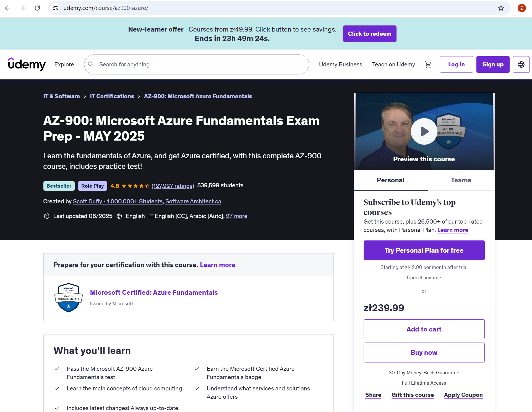Click the Click to redeem button
Screen dimensions: 532x412
click(x=370, y=34)
